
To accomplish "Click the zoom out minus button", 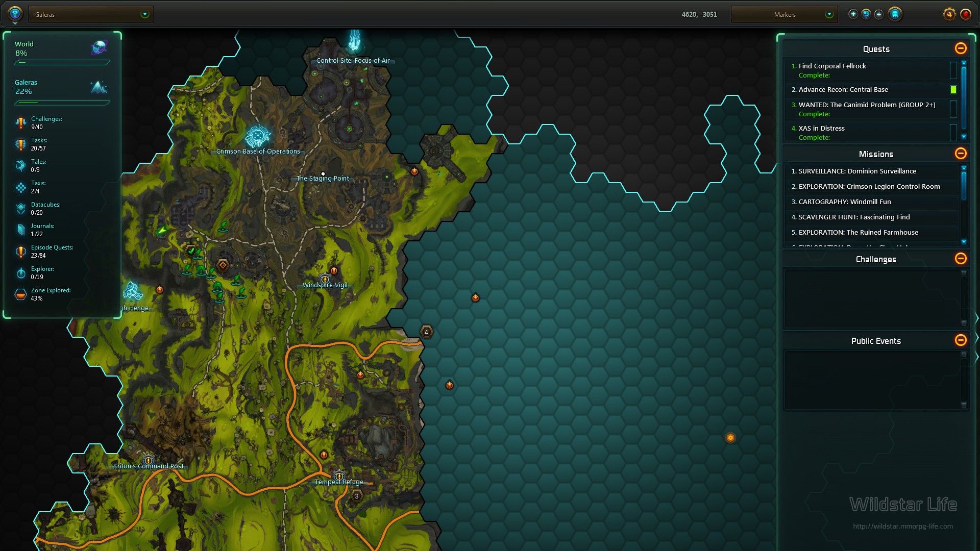I will (x=879, y=14).
